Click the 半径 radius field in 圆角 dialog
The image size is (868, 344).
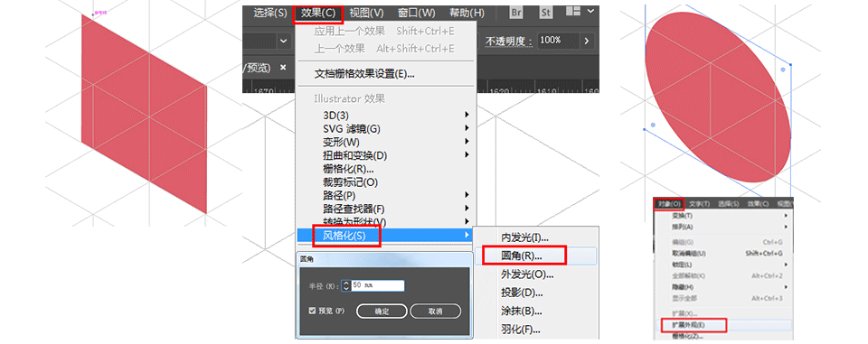click(378, 286)
